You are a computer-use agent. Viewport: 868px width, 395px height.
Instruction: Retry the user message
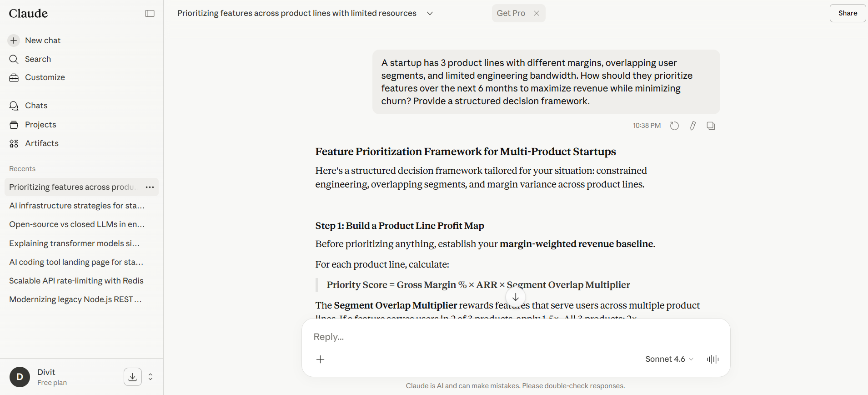674,126
